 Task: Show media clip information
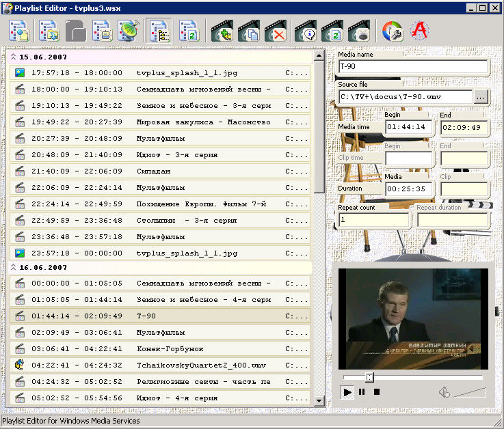tap(306, 31)
